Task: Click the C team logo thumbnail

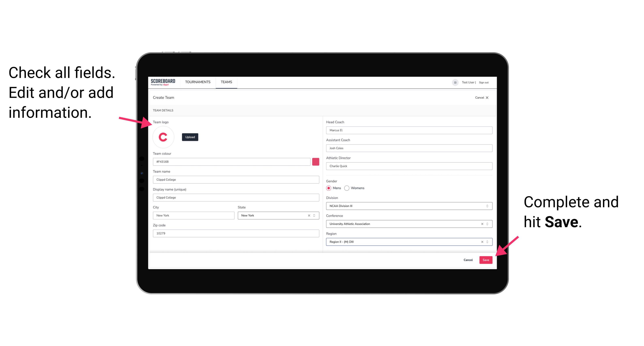Action: (163, 137)
